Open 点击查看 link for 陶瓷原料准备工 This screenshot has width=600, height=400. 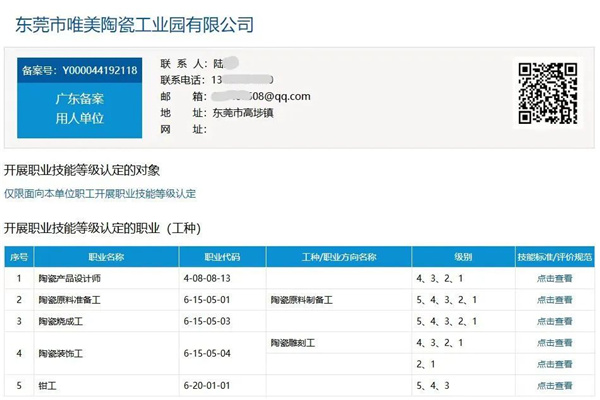point(554,300)
